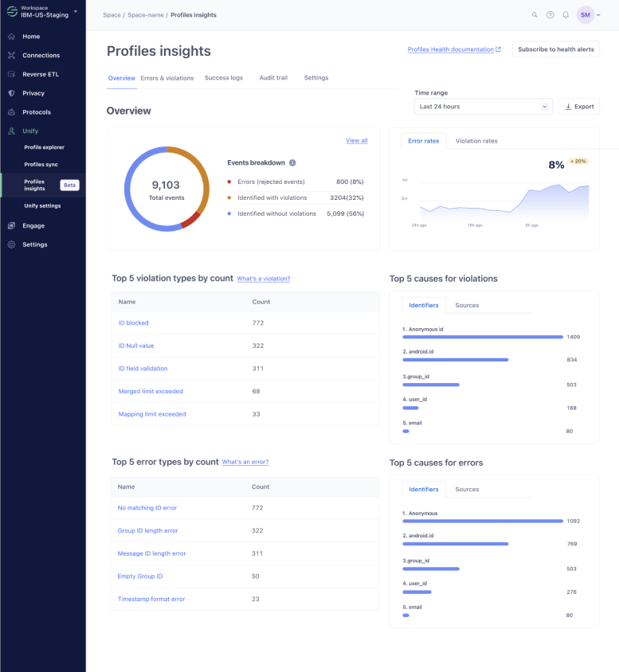Open the ID blocked violation link

133,322
